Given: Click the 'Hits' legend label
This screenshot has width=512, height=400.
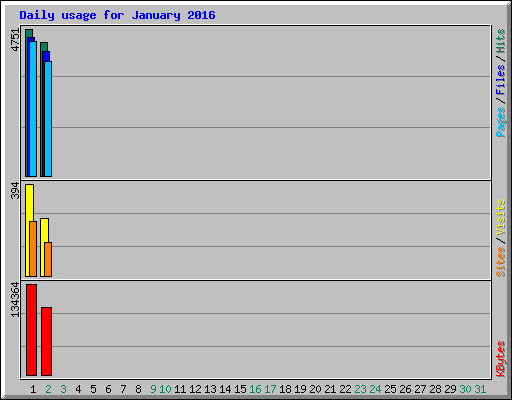Looking at the screenshot, I should point(501,41).
